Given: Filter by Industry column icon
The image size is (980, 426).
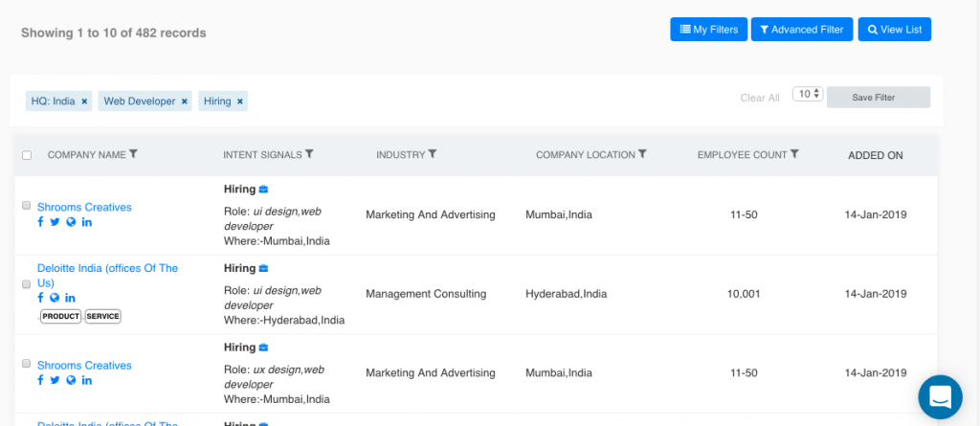Looking at the screenshot, I should [433, 154].
